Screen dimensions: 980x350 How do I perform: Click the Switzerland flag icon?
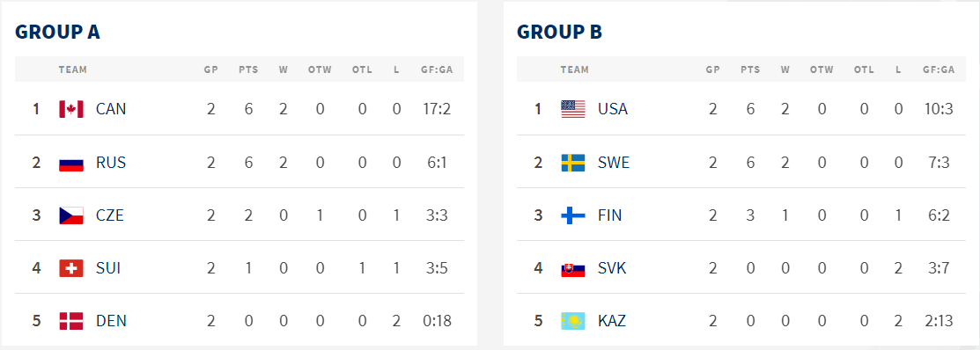(71, 268)
